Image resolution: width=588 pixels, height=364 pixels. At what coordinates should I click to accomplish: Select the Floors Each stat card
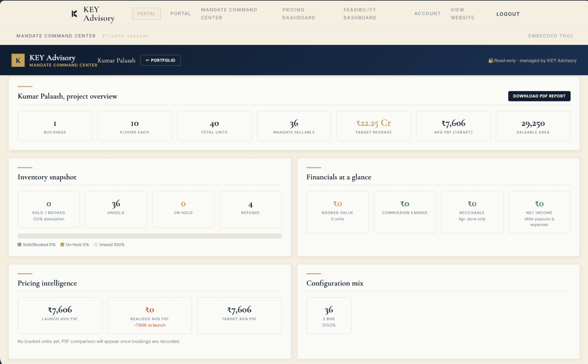(135, 126)
